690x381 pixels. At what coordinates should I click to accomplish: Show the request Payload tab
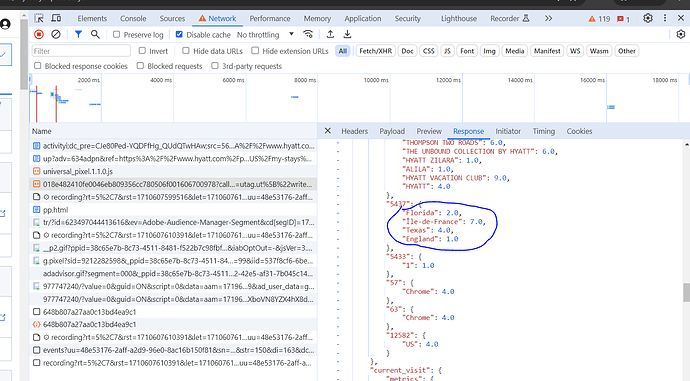pyautogui.click(x=392, y=131)
